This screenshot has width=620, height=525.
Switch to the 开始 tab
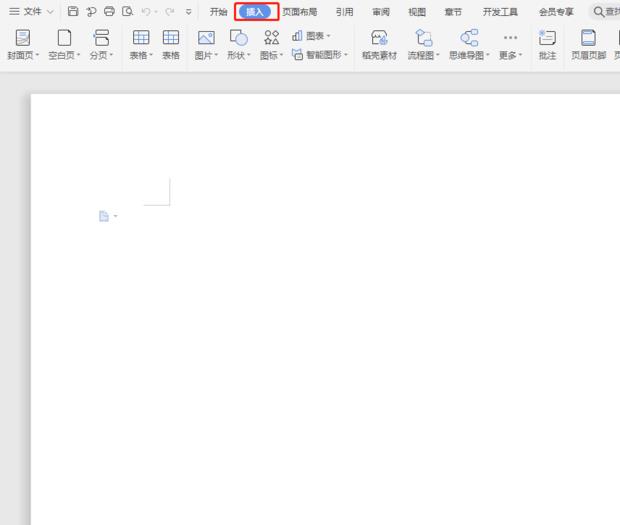218,12
